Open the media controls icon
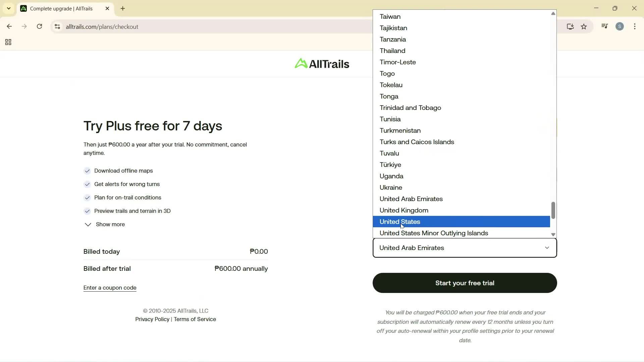 click(x=604, y=26)
